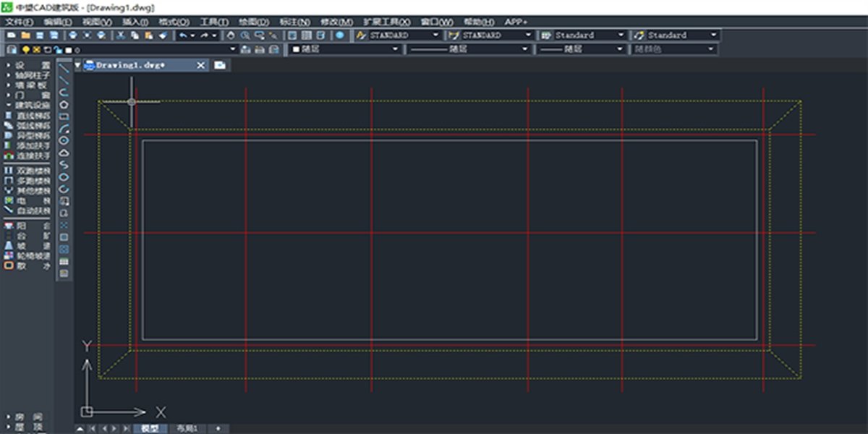Open the layer name dropdown

pos(232,49)
